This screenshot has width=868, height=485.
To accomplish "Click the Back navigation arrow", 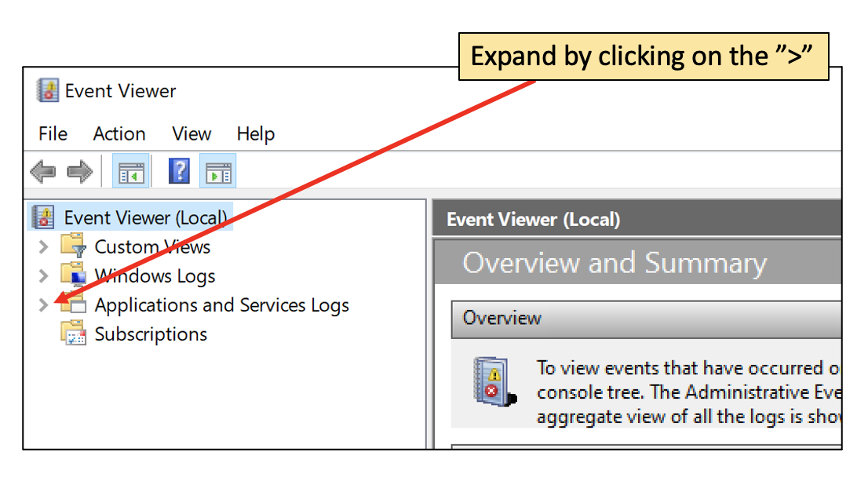I will click(43, 170).
